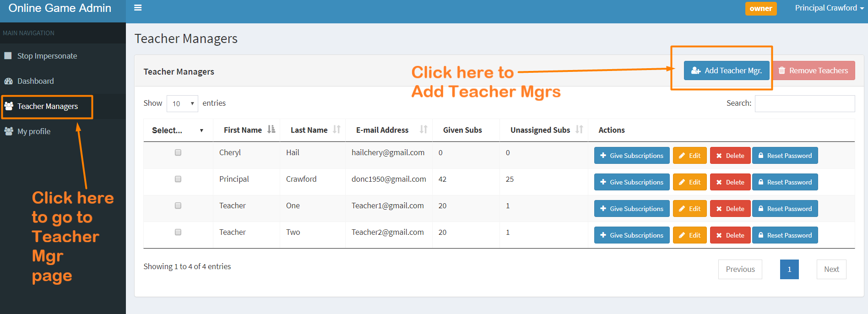Click into the Search input field

pos(804,103)
